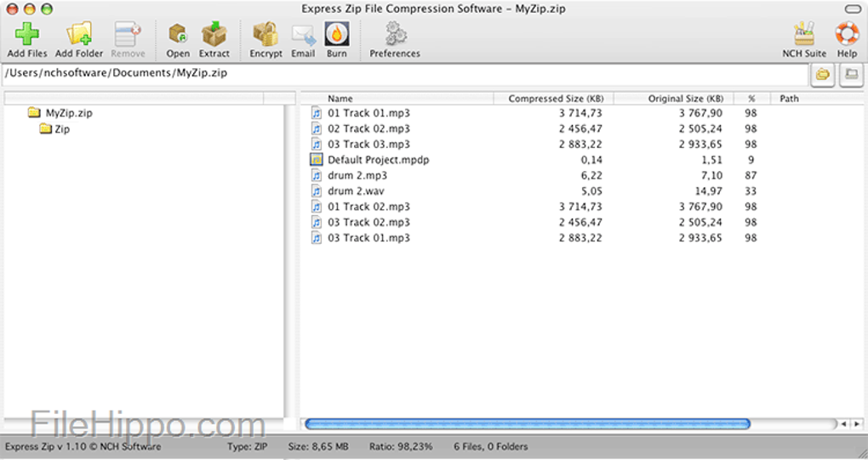Click the MyZip.zip folder icon in tree
This screenshot has height=460, width=868.
34,113
